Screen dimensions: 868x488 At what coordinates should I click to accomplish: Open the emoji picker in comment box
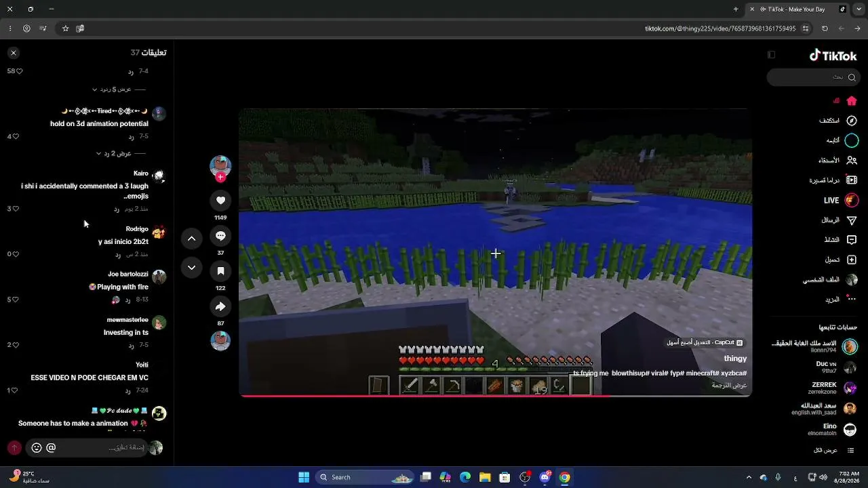click(37, 448)
